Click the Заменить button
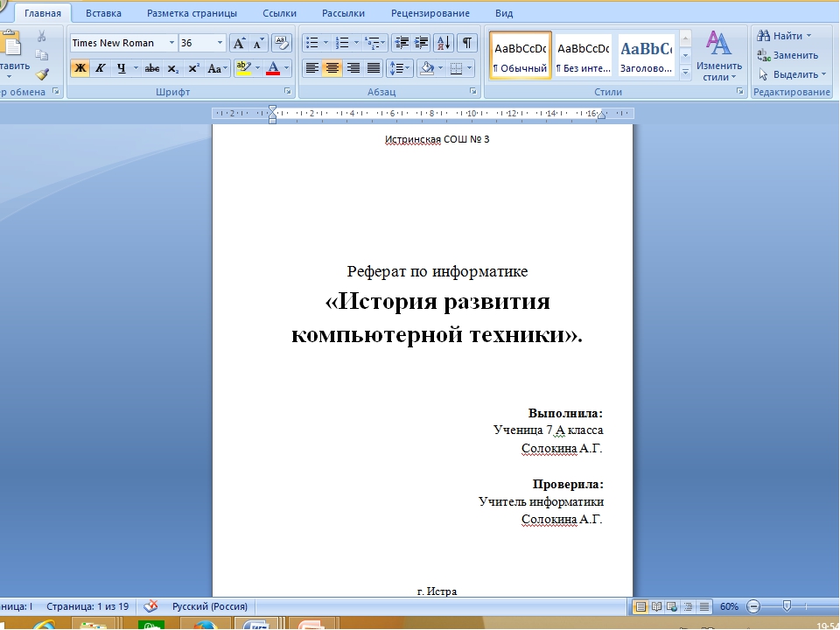The image size is (840, 630). pyautogui.click(x=788, y=55)
